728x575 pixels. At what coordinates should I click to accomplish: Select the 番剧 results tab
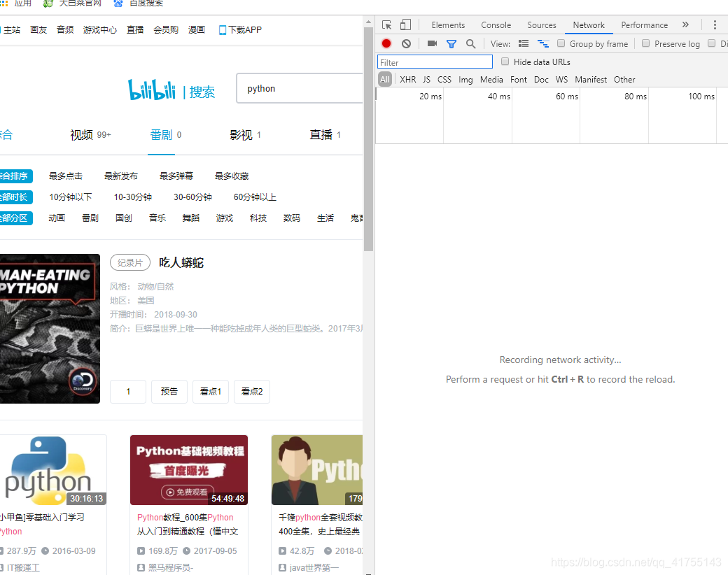166,135
